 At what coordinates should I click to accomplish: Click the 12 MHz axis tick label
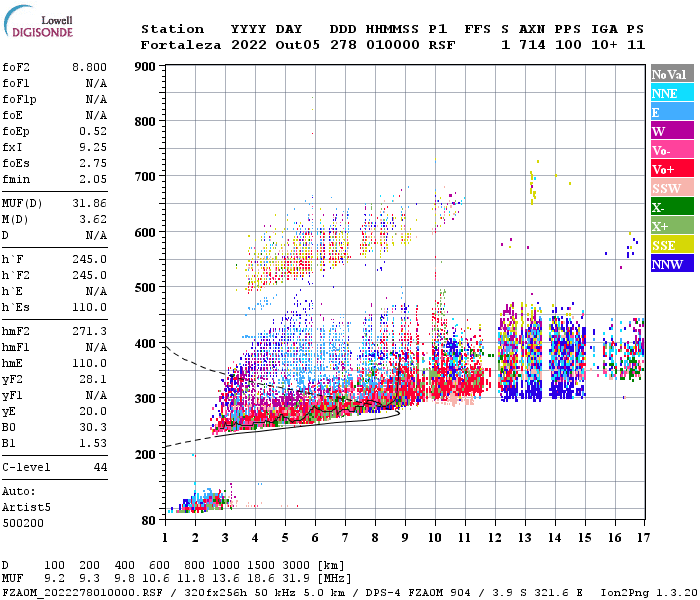495,538
